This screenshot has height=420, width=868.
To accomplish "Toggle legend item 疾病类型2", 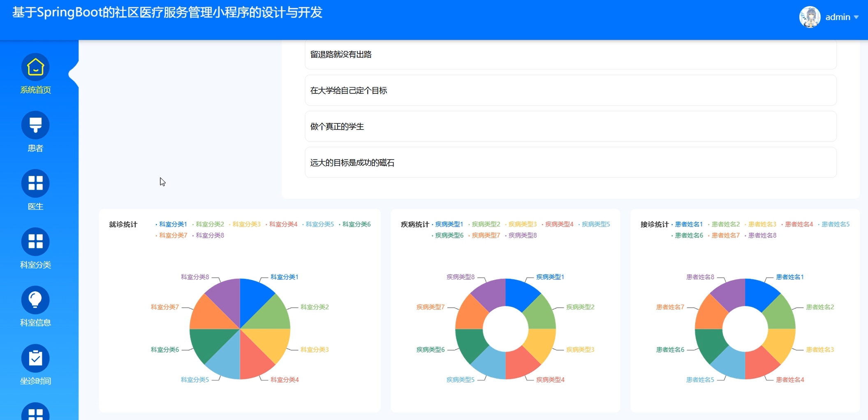I will coord(484,224).
